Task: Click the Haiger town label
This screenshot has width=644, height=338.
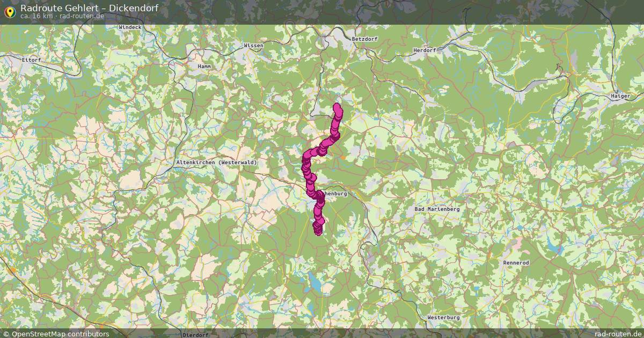Action: click(x=620, y=96)
